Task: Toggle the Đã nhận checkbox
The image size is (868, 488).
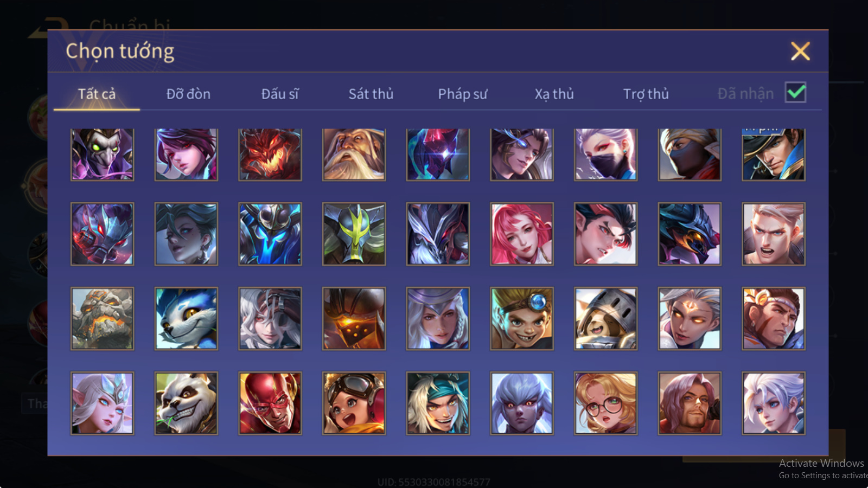Action: tap(796, 93)
